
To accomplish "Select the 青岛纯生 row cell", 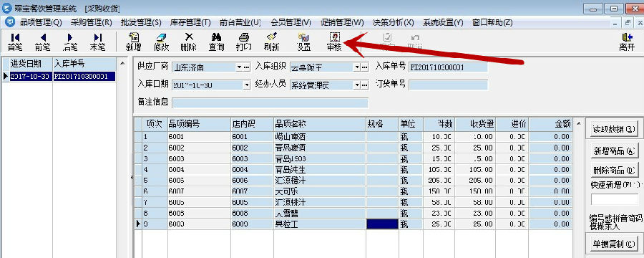I will 320,170.
